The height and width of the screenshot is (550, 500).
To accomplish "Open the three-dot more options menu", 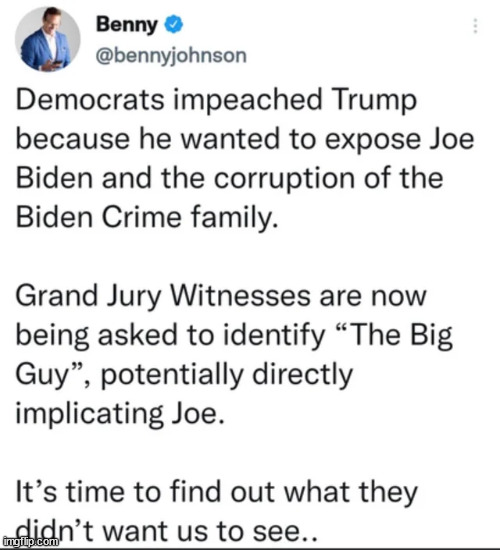I will click(475, 26).
